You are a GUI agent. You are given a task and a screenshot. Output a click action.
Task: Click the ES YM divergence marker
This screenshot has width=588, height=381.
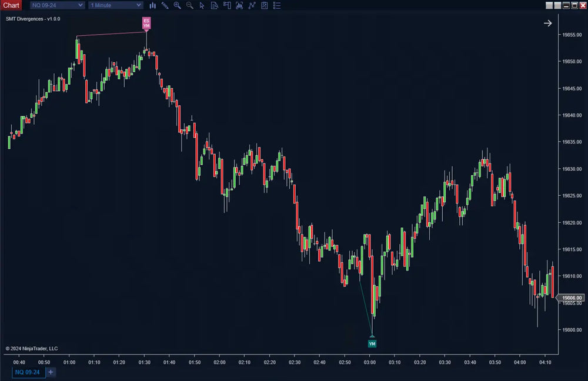145,22
